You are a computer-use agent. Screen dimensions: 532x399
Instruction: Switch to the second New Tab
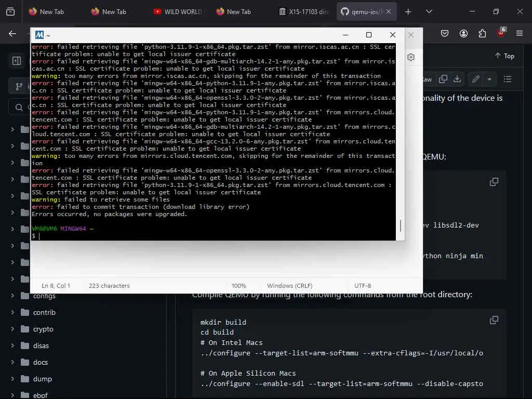click(109, 11)
